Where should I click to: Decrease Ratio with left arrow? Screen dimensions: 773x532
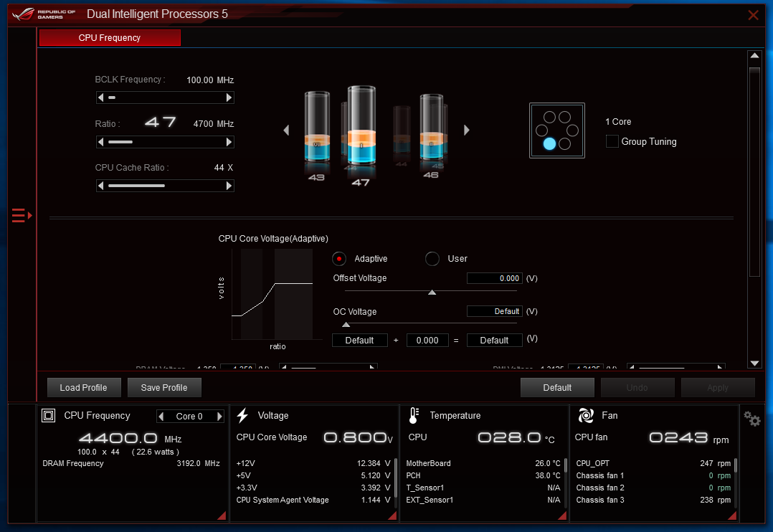point(101,142)
